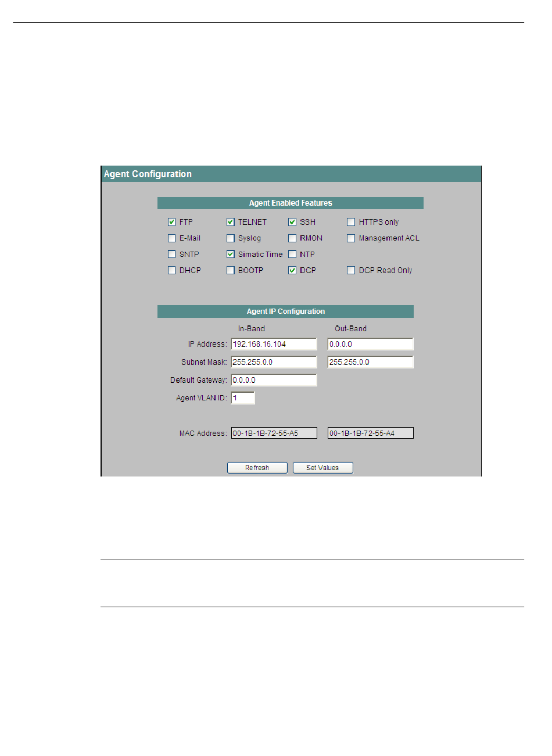Disable the TELNET feature checkbox
The height and width of the screenshot is (756, 552).
pos(231,222)
